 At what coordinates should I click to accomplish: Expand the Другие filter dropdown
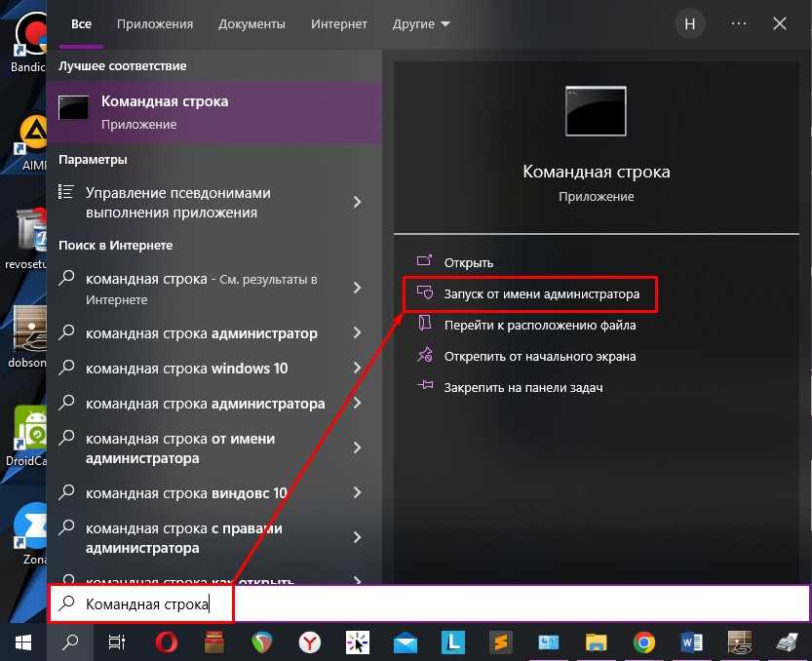(421, 23)
